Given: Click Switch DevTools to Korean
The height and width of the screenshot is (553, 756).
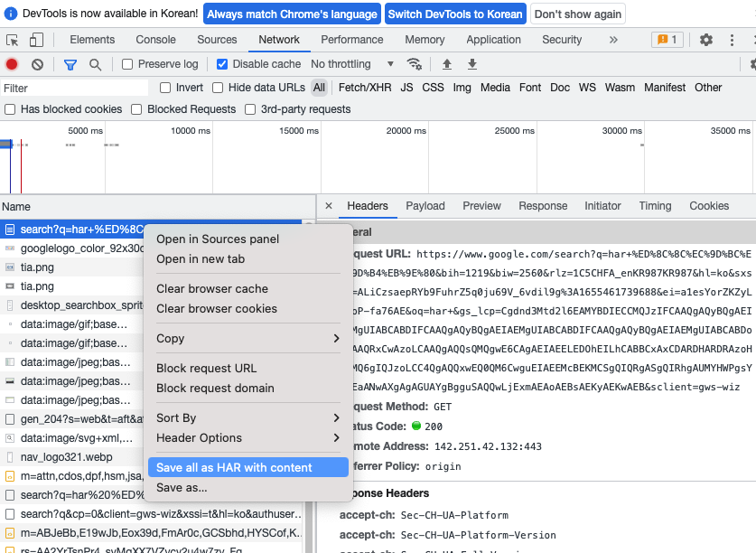Looking at the screenshot, I should (455, 14).
